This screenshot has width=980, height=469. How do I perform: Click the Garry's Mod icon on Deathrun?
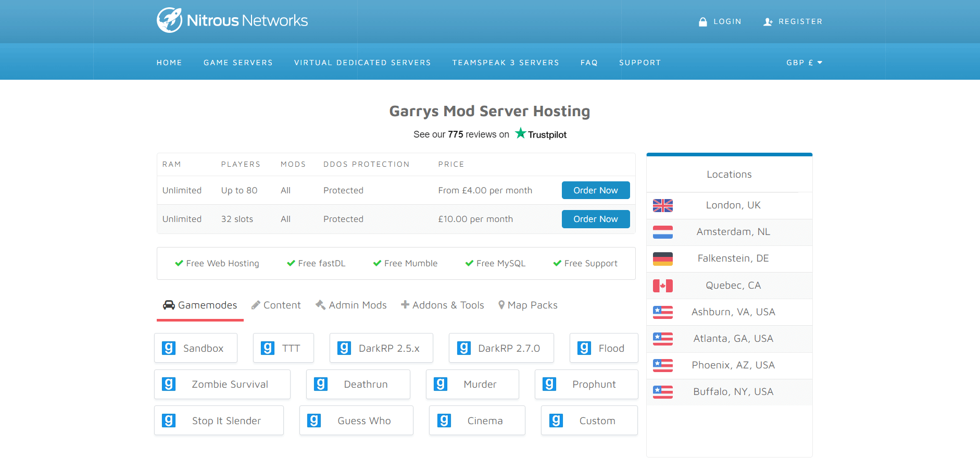pos(321,384)
